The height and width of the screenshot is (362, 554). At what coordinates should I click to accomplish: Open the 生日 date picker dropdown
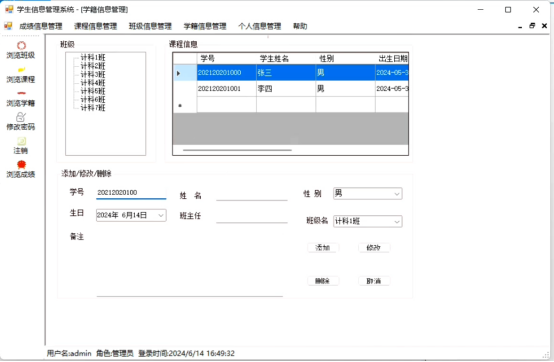click(161, 215)
